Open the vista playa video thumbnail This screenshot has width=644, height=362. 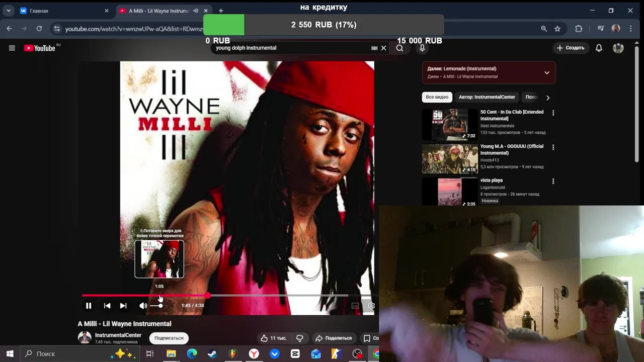coord(450,192)
